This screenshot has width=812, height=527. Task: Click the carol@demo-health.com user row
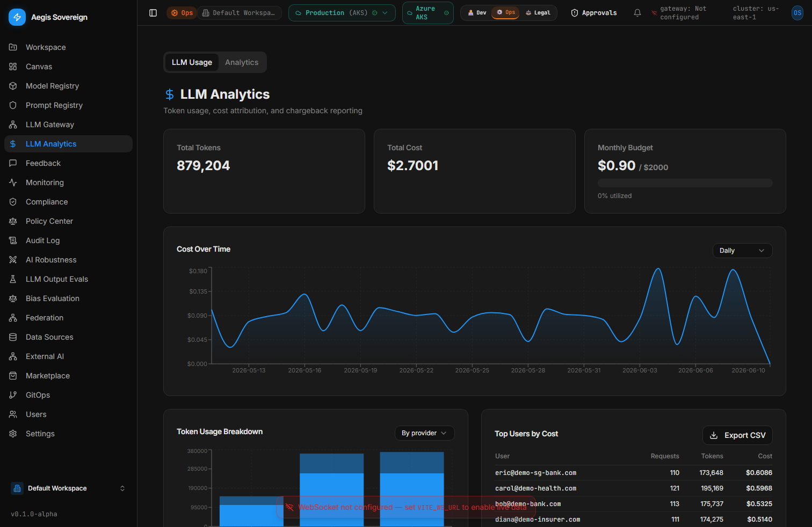click(x=634, y=488)
